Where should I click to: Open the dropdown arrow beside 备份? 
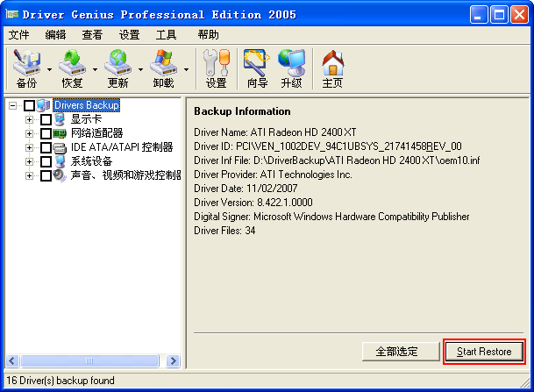50,69
